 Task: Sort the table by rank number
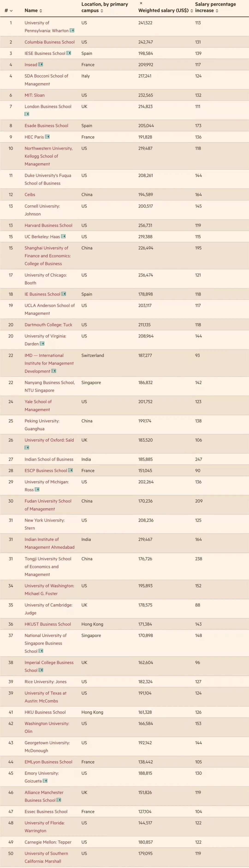9,11
